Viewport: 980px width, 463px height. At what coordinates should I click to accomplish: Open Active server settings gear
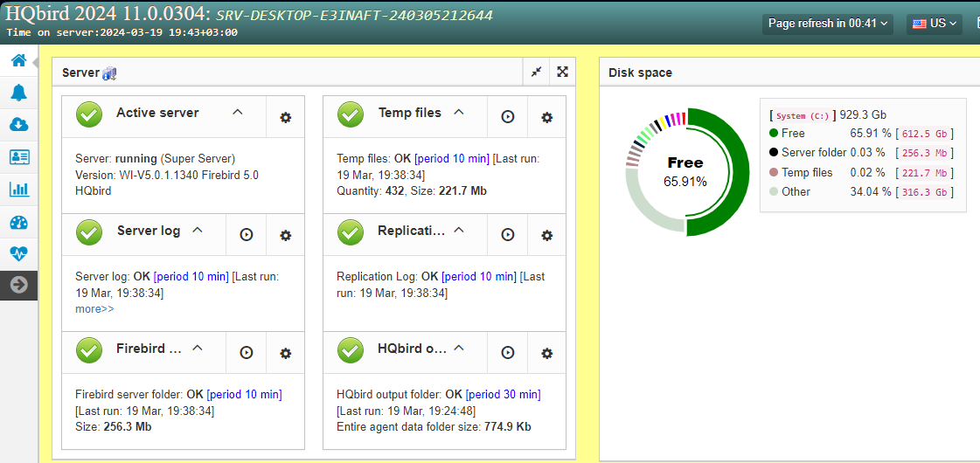click(286, 117)
